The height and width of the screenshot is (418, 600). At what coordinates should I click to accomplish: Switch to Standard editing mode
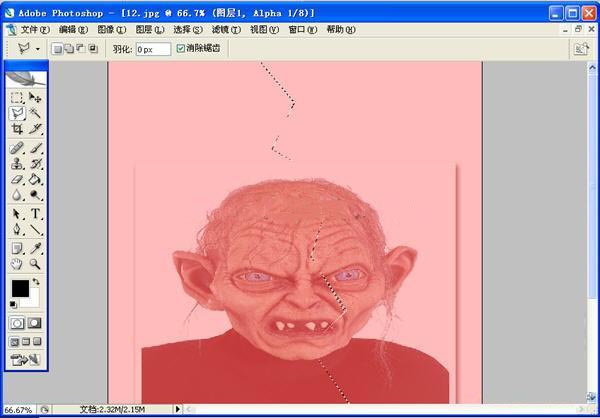click(x=17, y=323)
